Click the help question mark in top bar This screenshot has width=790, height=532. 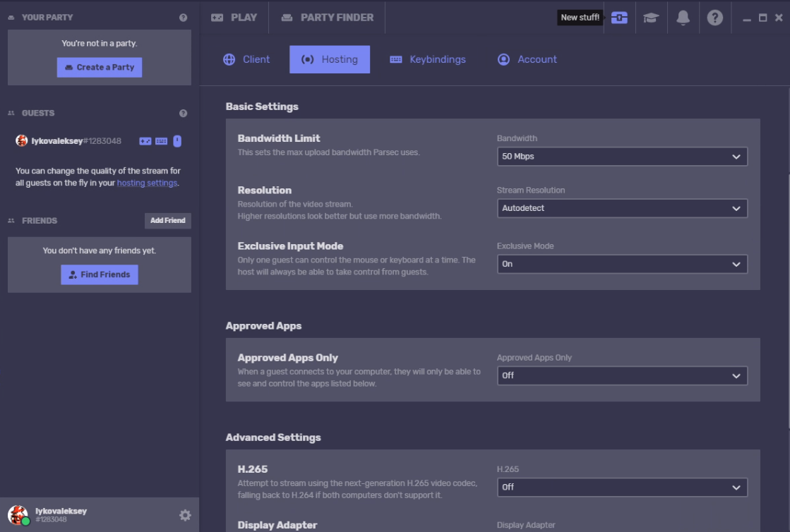[714, 18]
